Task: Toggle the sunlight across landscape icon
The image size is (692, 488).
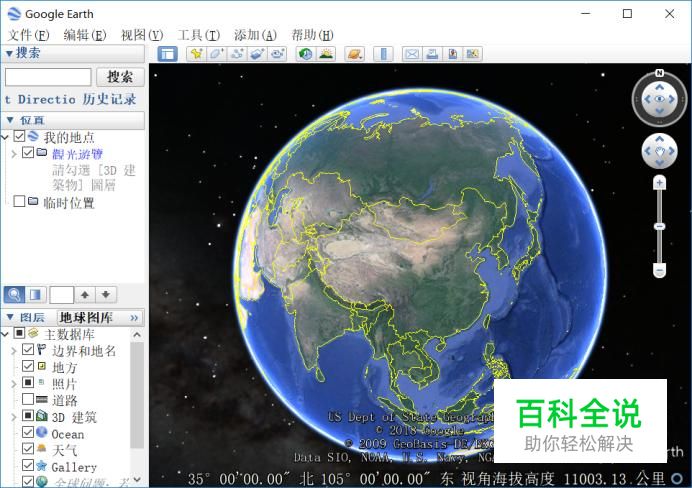Action: point(326,54)
